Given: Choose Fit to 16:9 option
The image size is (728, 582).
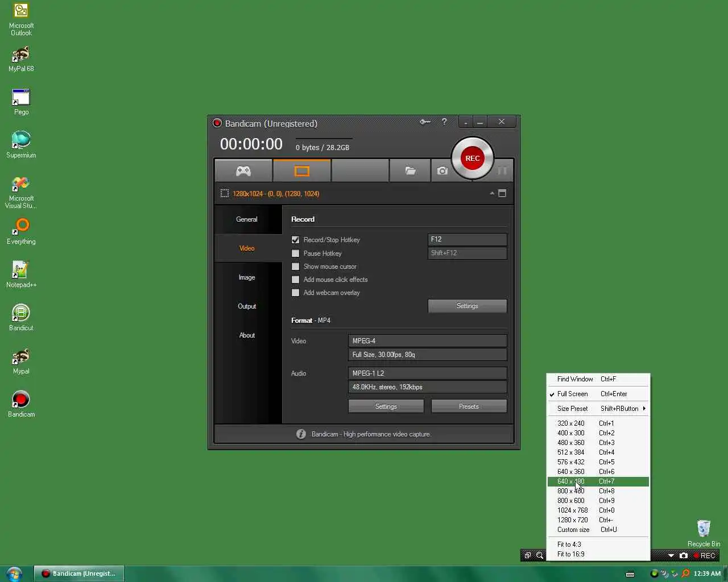Looking at the screenshot, I should pyautogui.click(x=598, y=554).
